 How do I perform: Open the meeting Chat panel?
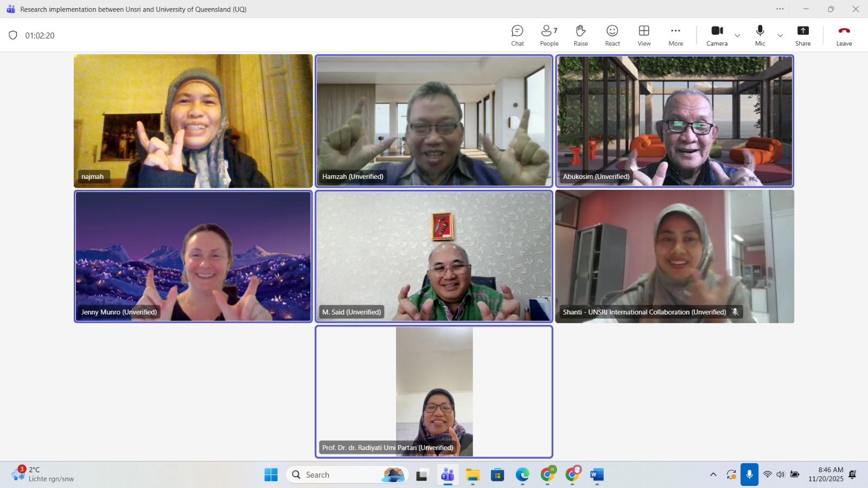pos(517,35)
